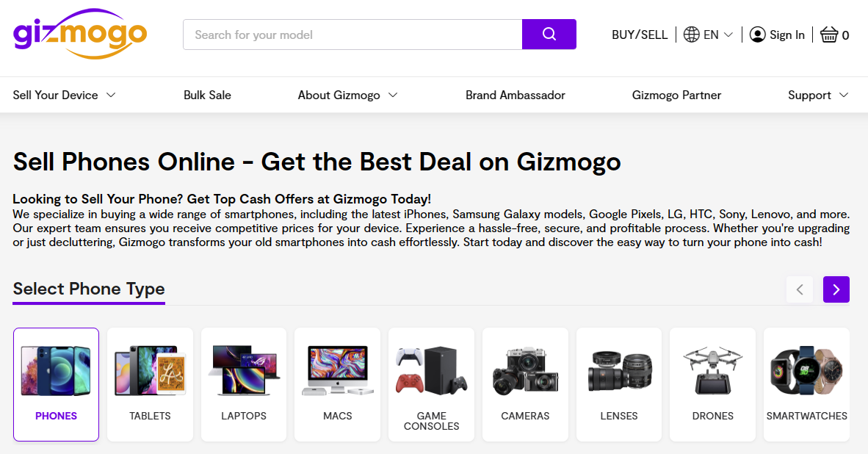Click the Sign In user icon

[x=757, y=35]
